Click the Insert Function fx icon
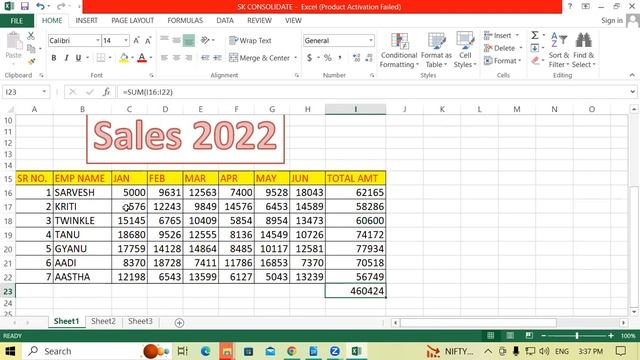 point(107,92)
